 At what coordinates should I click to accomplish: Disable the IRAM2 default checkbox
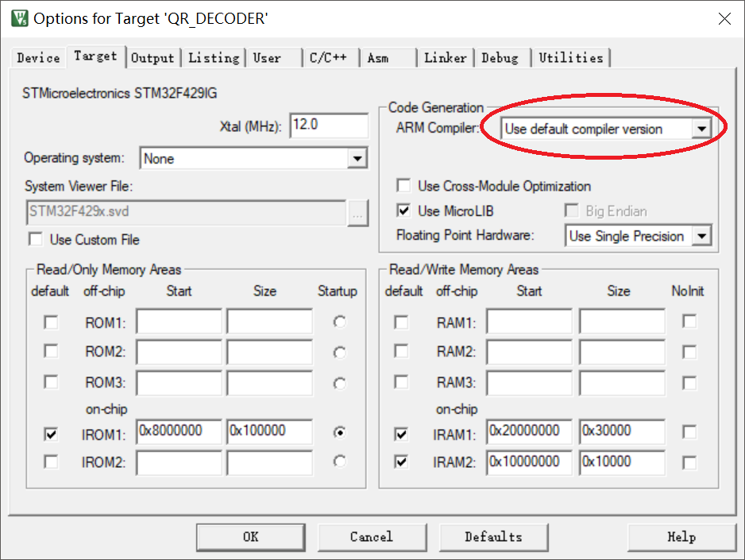click(402, 462)
